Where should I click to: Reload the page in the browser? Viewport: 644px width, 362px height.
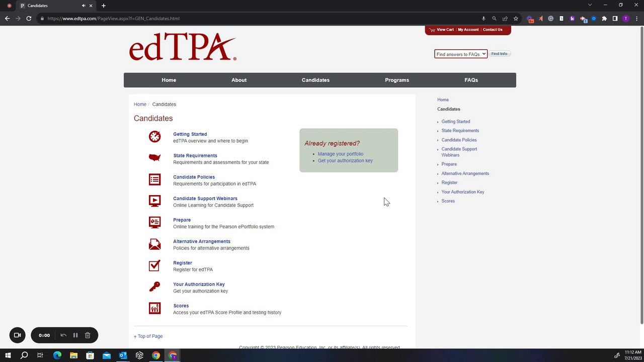[29, 19]
